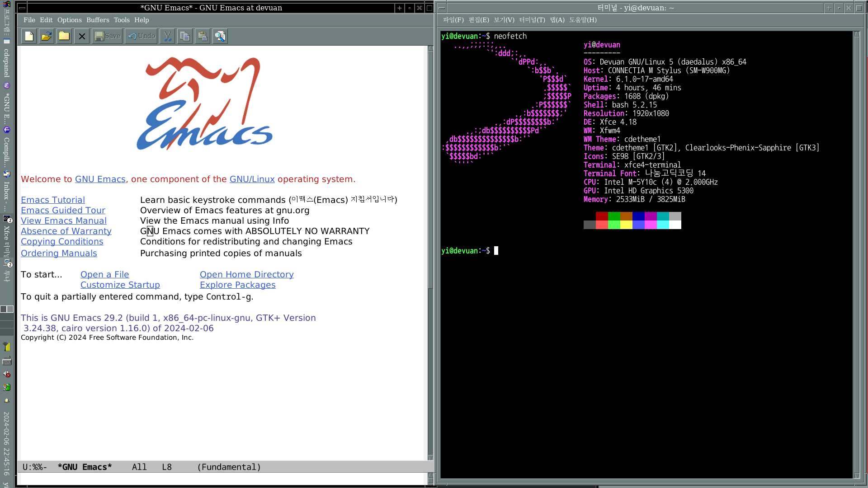The height and width of the screenshot is (488, 868).
Task: Cut text using the scissors toolbar icon
Action: tap(167, 36)
